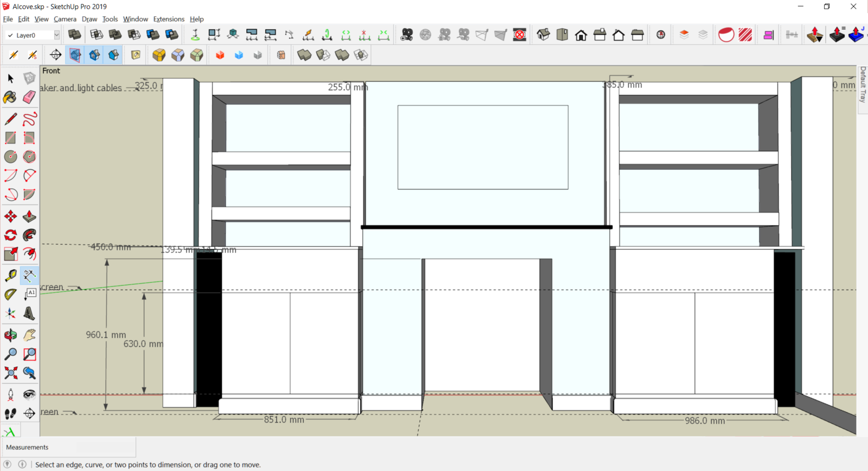Pick the Eraser tool

[29, 97]
